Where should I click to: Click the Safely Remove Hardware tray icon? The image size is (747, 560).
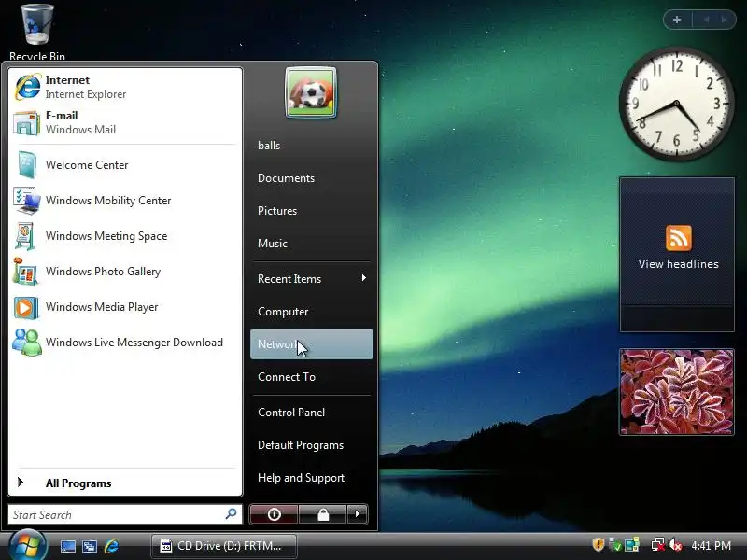pos(615,544)
